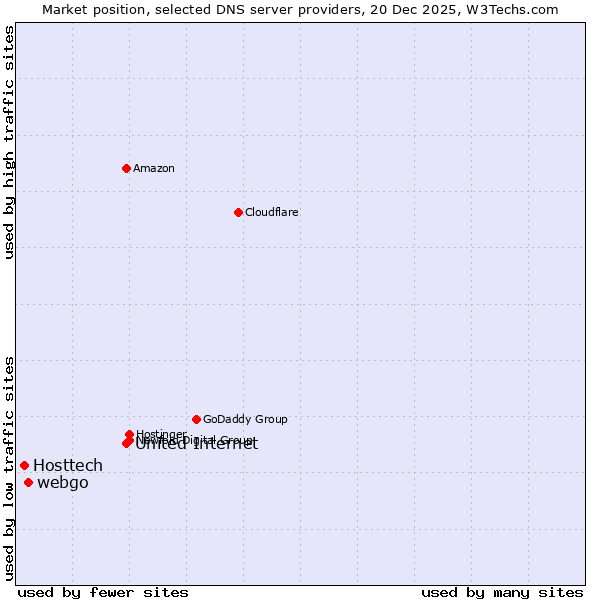Screen dimensions: 600x600
Task: Click the 'used by many sites' axis label
Action: [502, 592]
